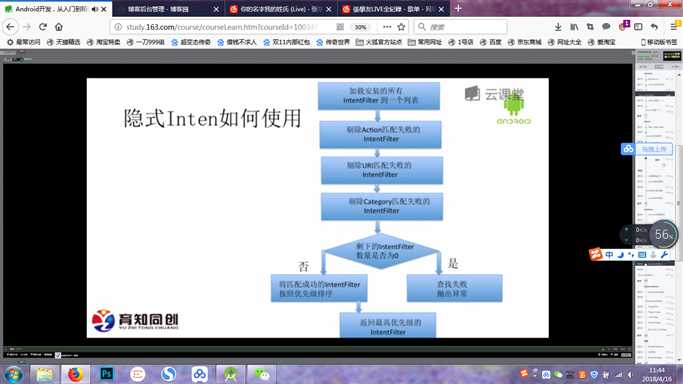Click the presentation slide in the video
The image size is (683, 384).
[x=318, y=208]
